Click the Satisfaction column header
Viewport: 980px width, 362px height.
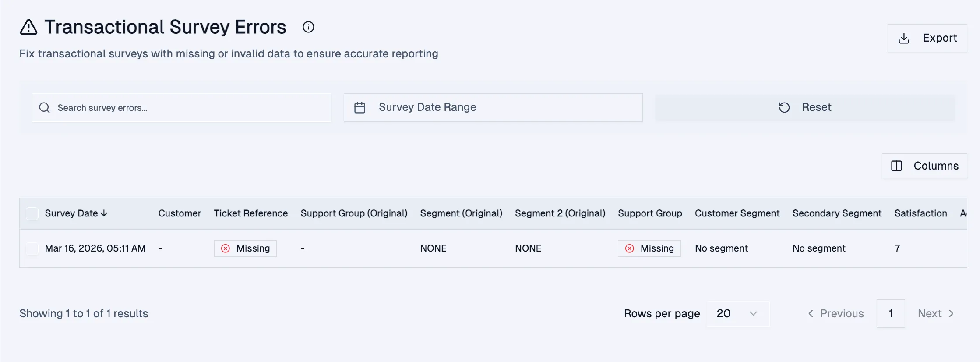tap(920, 213)
